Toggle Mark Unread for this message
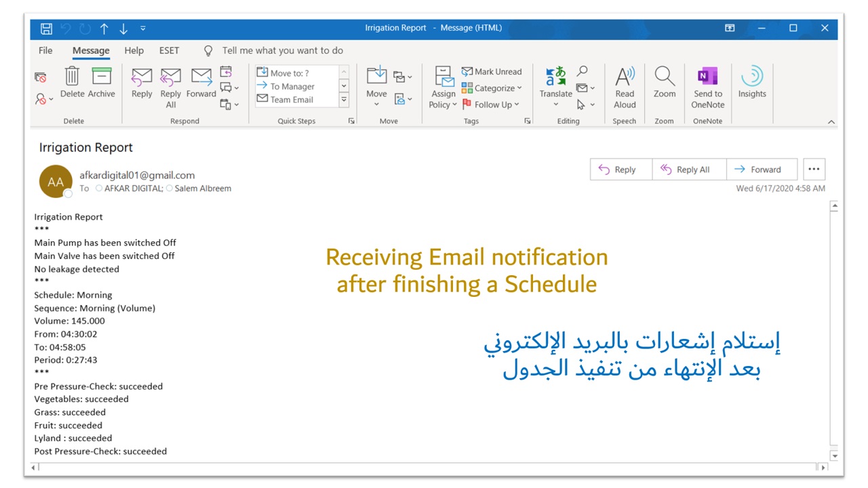This screenshot has width=868, height=488. pyautogui.click(x=492, y=72)
